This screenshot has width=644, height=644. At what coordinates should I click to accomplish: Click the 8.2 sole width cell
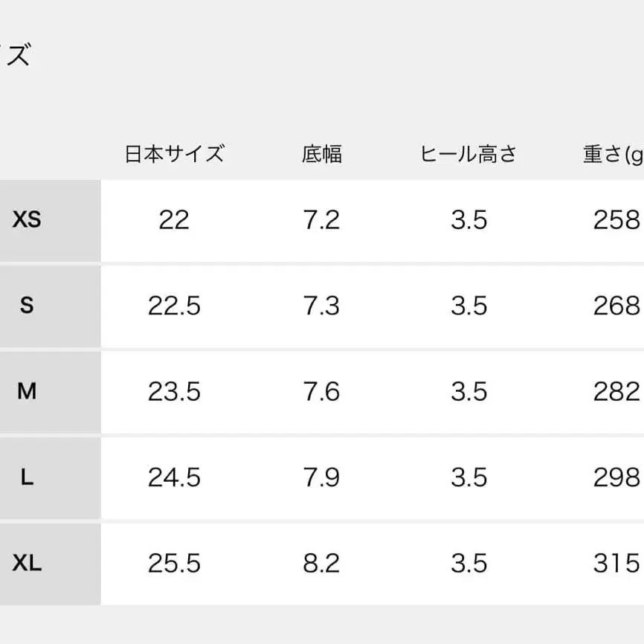321,564
